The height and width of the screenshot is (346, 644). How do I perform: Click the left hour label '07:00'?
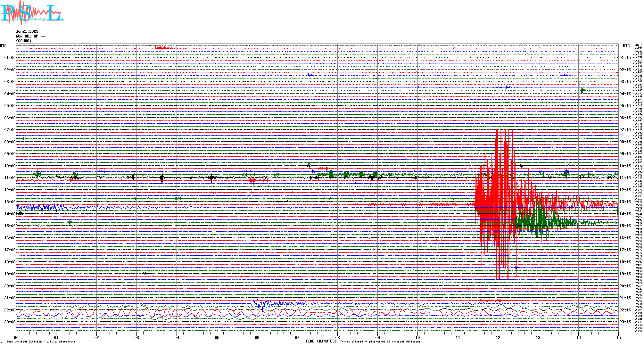(10, 130)
